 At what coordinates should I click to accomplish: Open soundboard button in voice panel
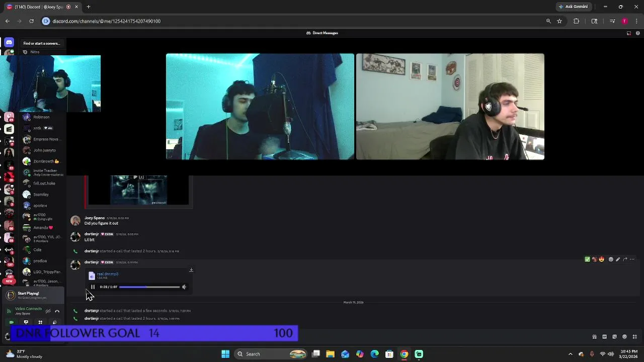pos(54,322)
